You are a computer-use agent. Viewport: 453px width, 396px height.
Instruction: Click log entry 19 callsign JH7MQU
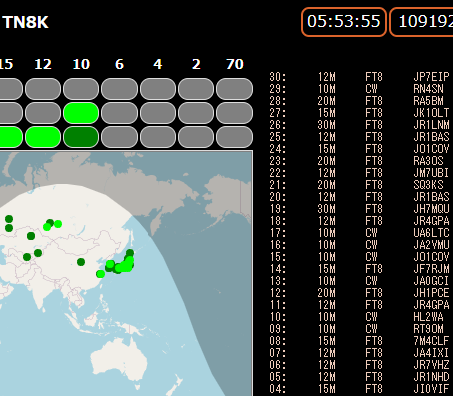pos(431,209)
